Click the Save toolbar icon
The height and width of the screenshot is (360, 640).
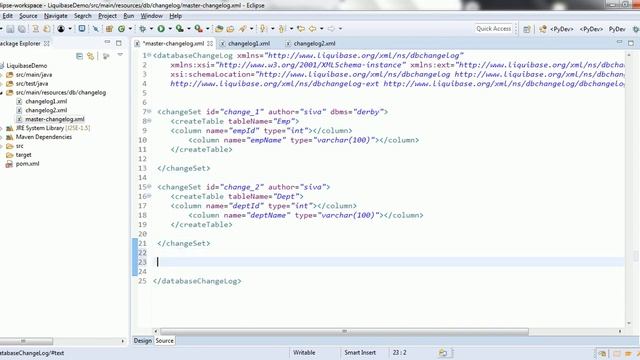(x=10, y=29)
